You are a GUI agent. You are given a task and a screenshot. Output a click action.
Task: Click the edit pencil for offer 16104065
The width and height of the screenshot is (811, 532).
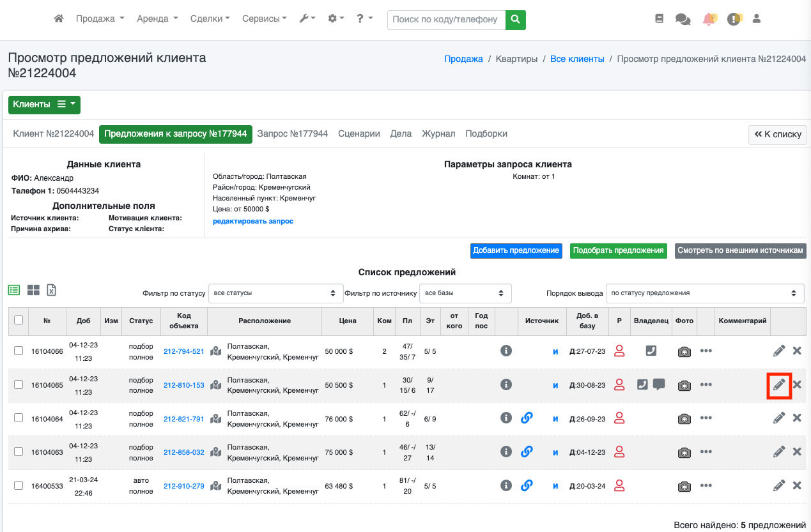(x=779, y=384)
